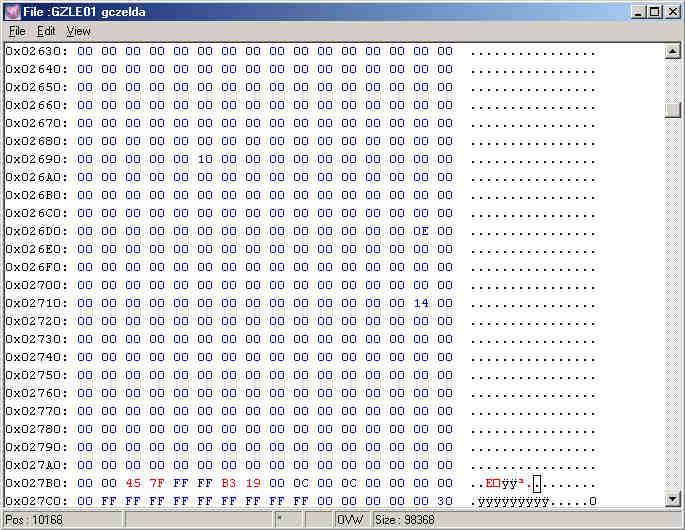Open the Edit menu
Screen dimensions: 685x530
click(x=46, y=31)
